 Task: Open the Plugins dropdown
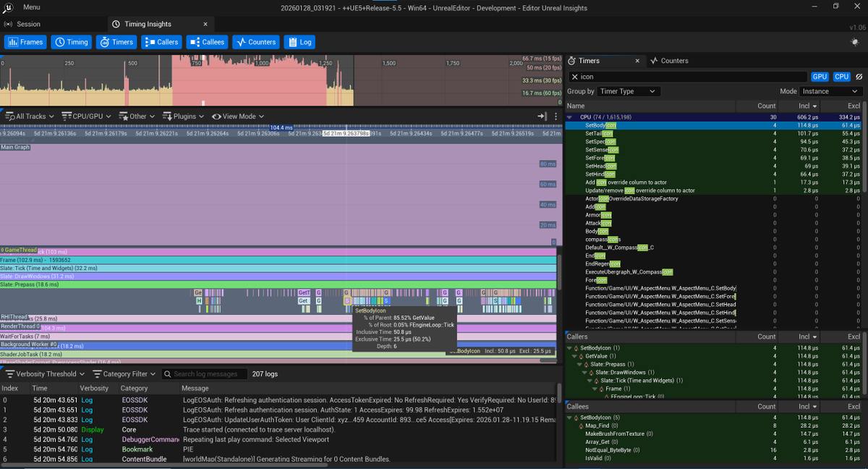(x=184, y=116)
